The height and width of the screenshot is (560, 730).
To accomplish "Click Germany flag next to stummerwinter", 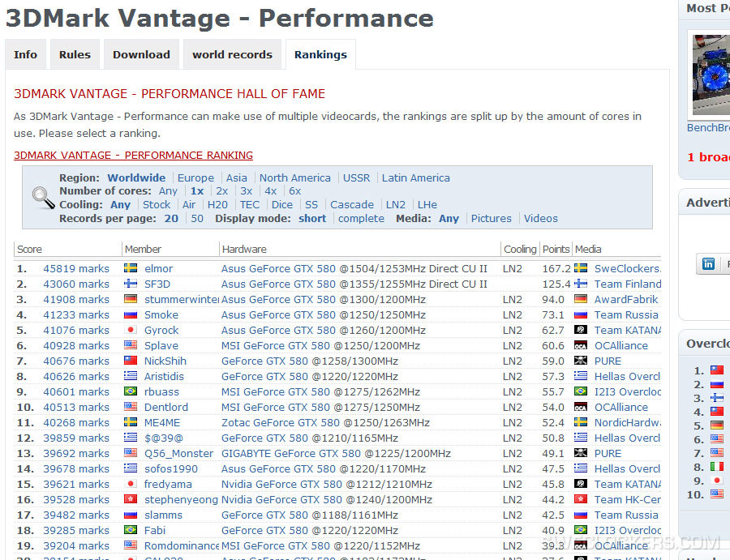I will coord(131,298).
